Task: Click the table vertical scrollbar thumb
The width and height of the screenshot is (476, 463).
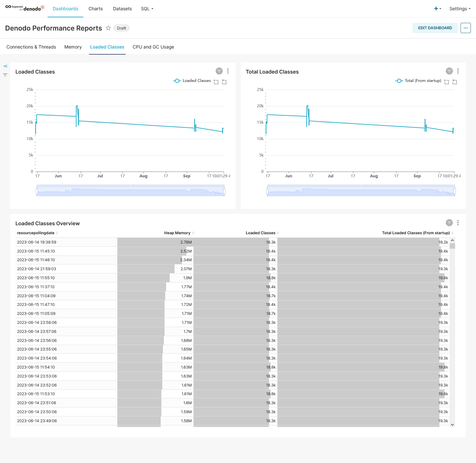Action: point(453,246)
